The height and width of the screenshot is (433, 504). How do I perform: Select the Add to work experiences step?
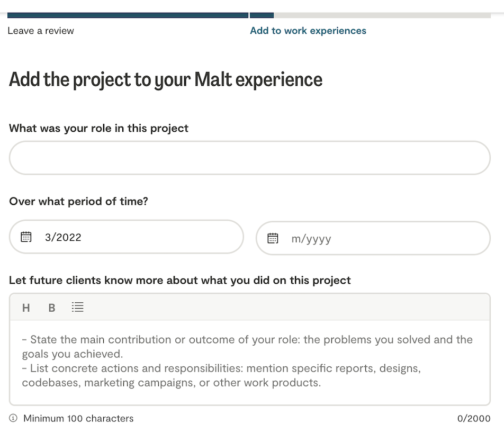(308, 31)
